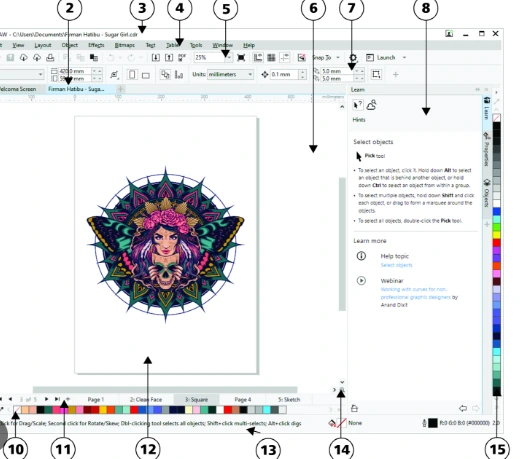This screenshot has height=459, width=524.
Task: Click the Paste clipboard icon
Action: point(94,58)
